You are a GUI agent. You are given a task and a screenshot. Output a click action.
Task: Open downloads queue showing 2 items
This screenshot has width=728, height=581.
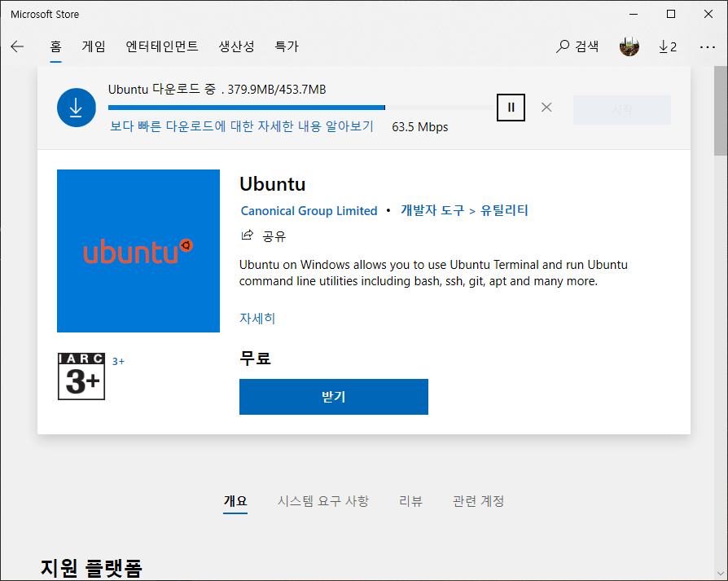668,46
